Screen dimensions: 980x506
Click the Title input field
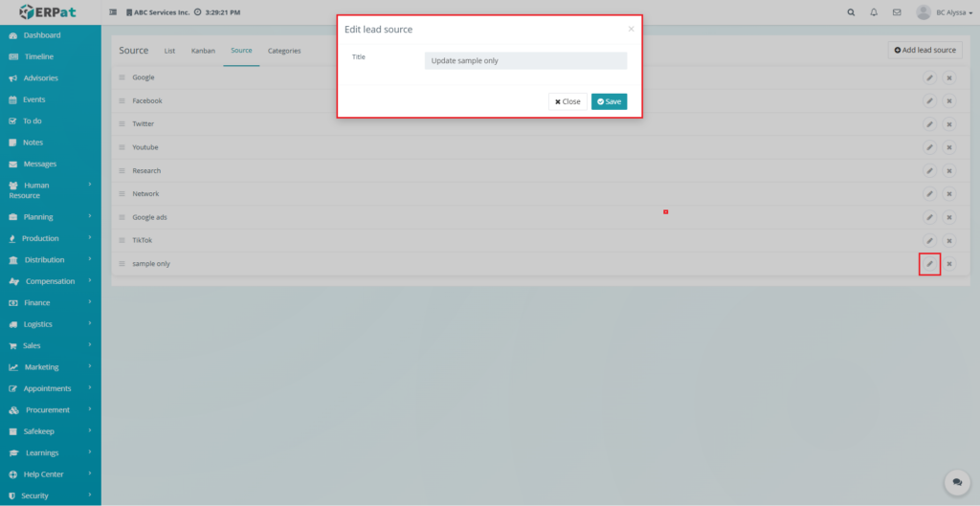pyautogui.click(x=525, y=61)
